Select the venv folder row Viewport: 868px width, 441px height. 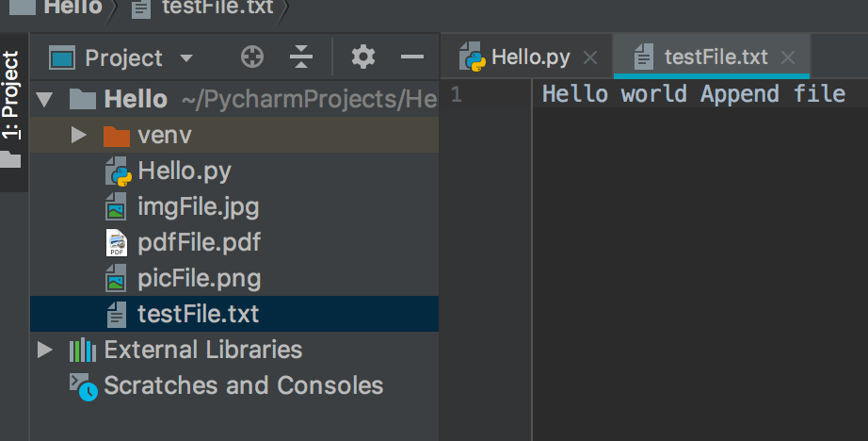click(x=234, y=135)
